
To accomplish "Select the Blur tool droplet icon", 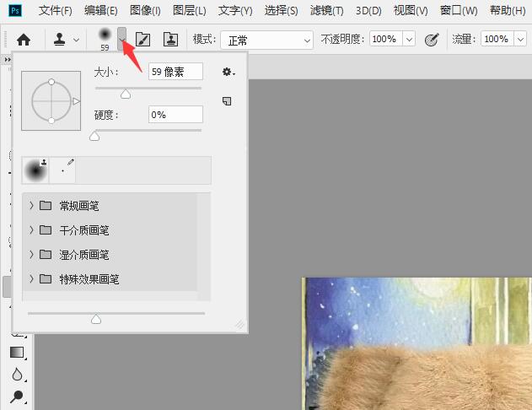I will (x=17, y=375).
